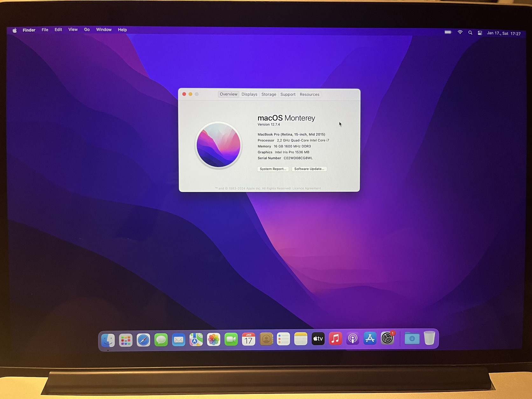Viewport: 532px width, 399px height.
Task: Launch Apple TV app from the Dock
Action: point(318,339)
